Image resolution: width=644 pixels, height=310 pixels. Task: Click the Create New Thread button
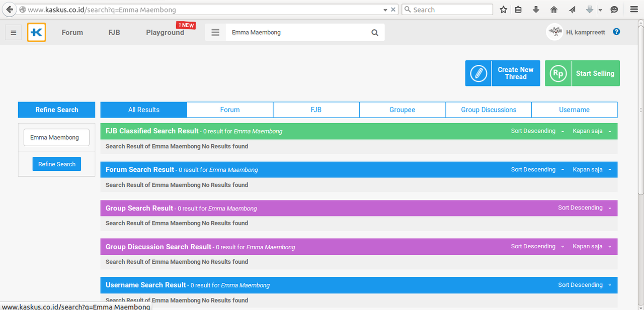pyautogui.click(x=503, y=73)
